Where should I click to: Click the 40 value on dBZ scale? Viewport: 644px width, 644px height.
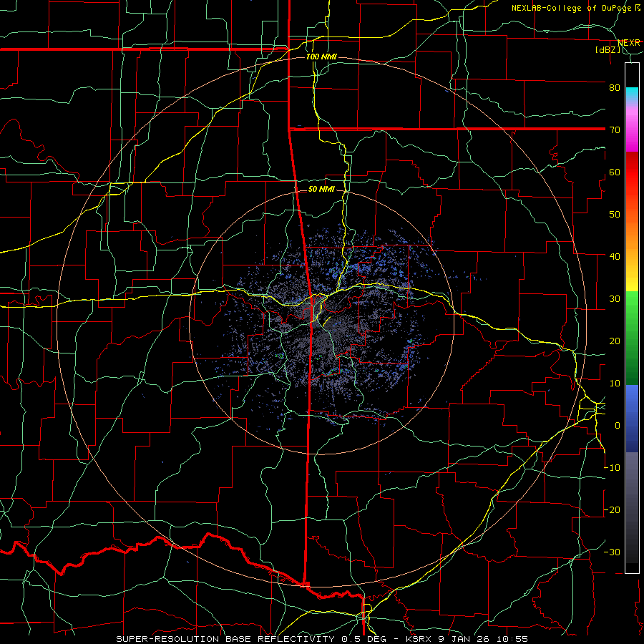pos(615,256)
